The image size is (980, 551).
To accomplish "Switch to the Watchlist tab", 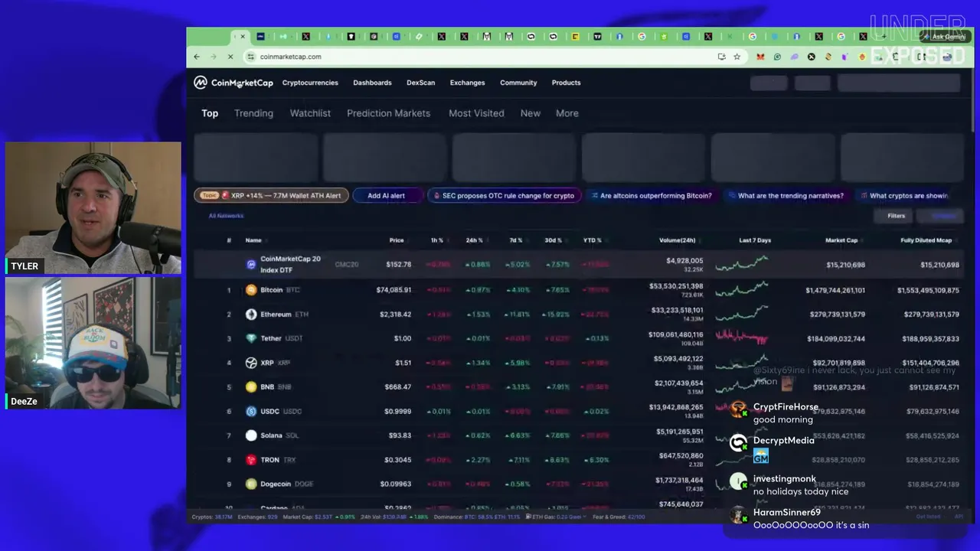I will (310, 113).
